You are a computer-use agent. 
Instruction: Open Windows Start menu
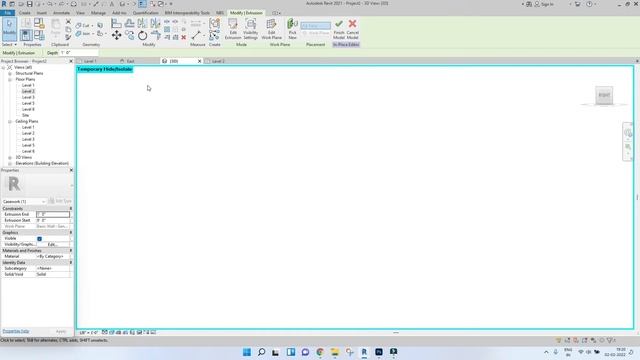pyautogui.click(x=247, y=352)
